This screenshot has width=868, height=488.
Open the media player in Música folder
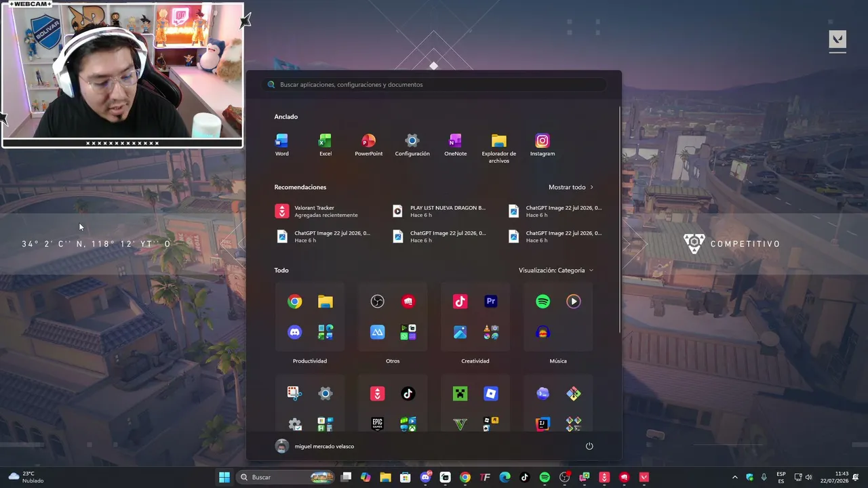pos(574,302)
